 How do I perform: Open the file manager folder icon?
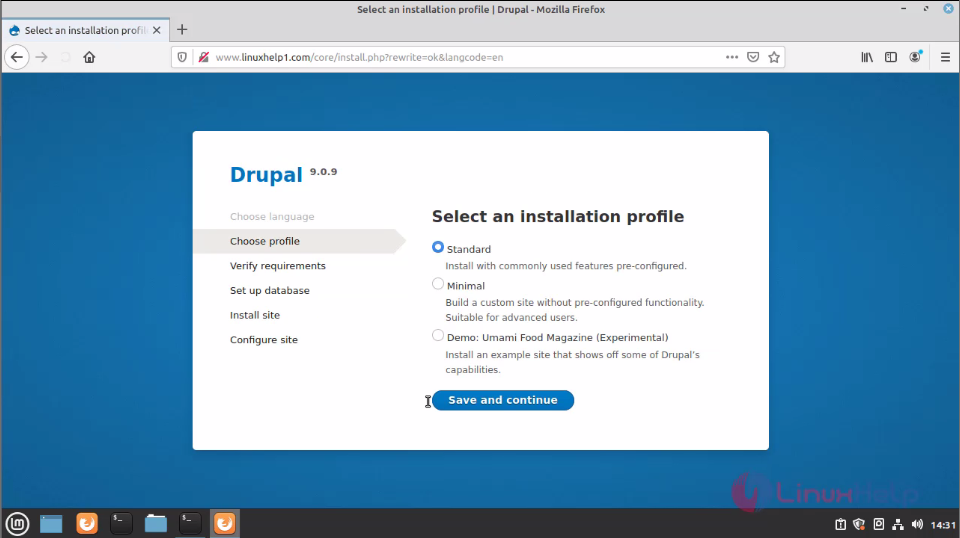click(x=156, y=524)
